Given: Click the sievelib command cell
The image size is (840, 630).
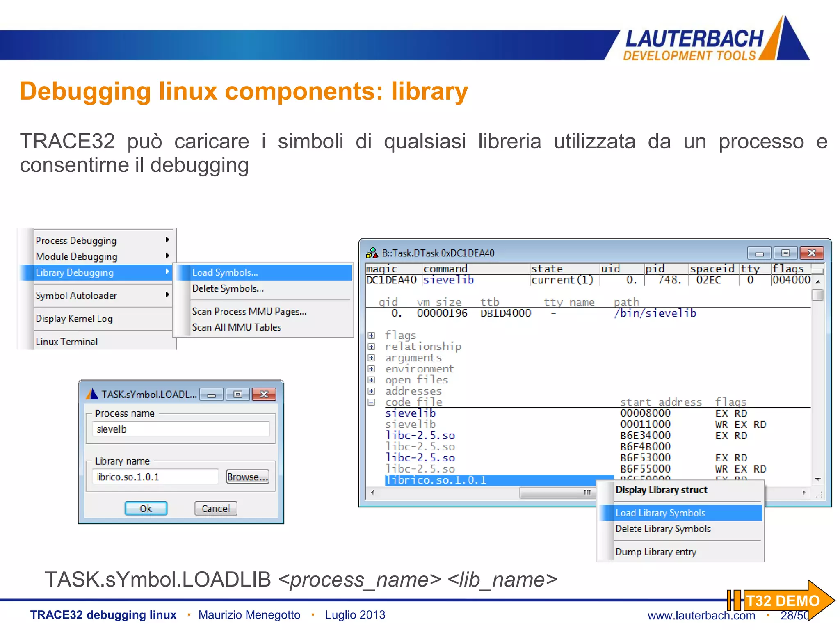Looking at the screenshot, I should click(x=449, y=280).
